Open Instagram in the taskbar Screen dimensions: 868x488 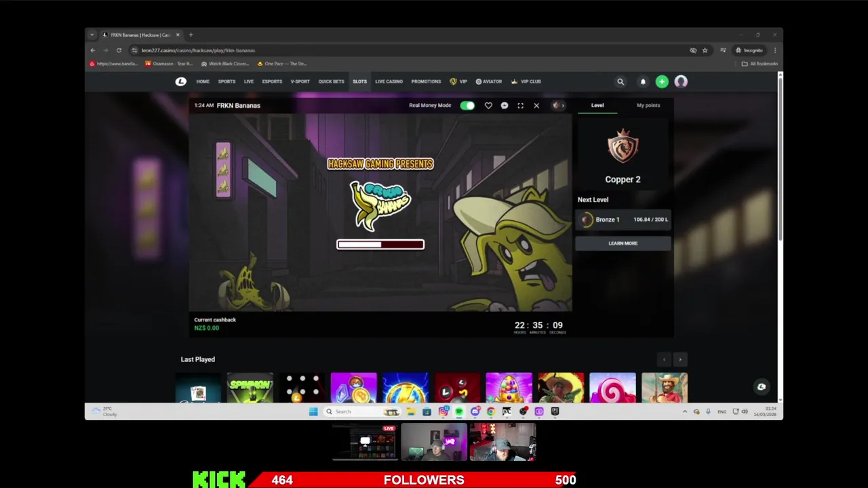[x=443, y=411]
